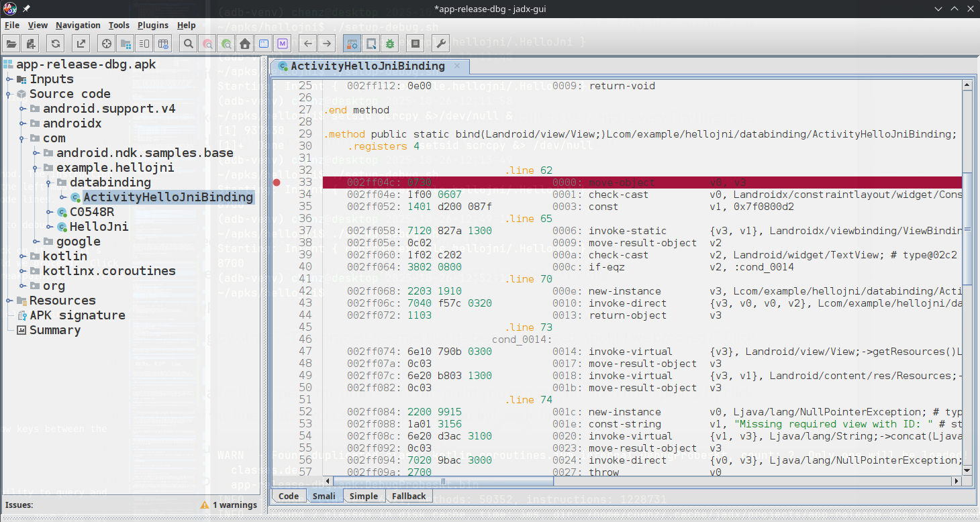Open the class search icon
The height and width of the screenshot is (522, 980).
pyautogui.click(x=207, y=43)
